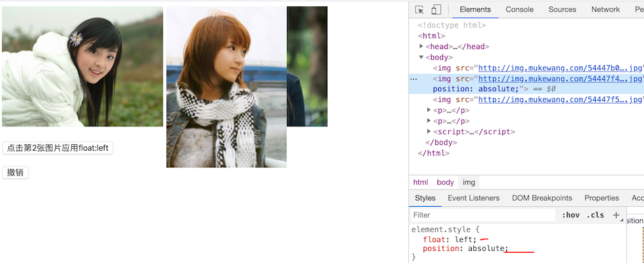Toggle the :hov element state button
The image size is (644, 263).
pos(571,215)
